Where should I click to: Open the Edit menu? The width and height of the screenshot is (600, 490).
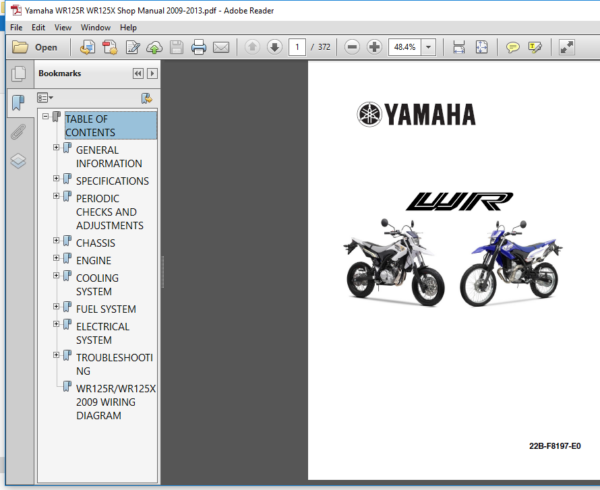[x=38, y=28]
